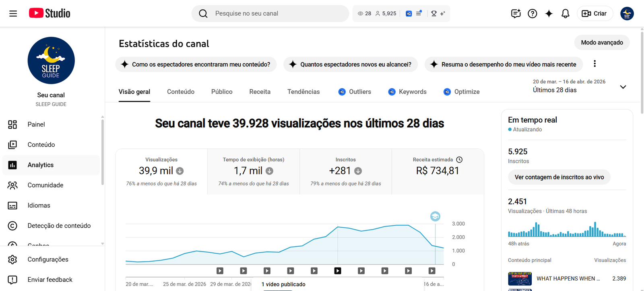Viewport: 644px width, 291px height.
Task: Click the highlighted black video marker on the chart timeline
Action: point(338,271)
